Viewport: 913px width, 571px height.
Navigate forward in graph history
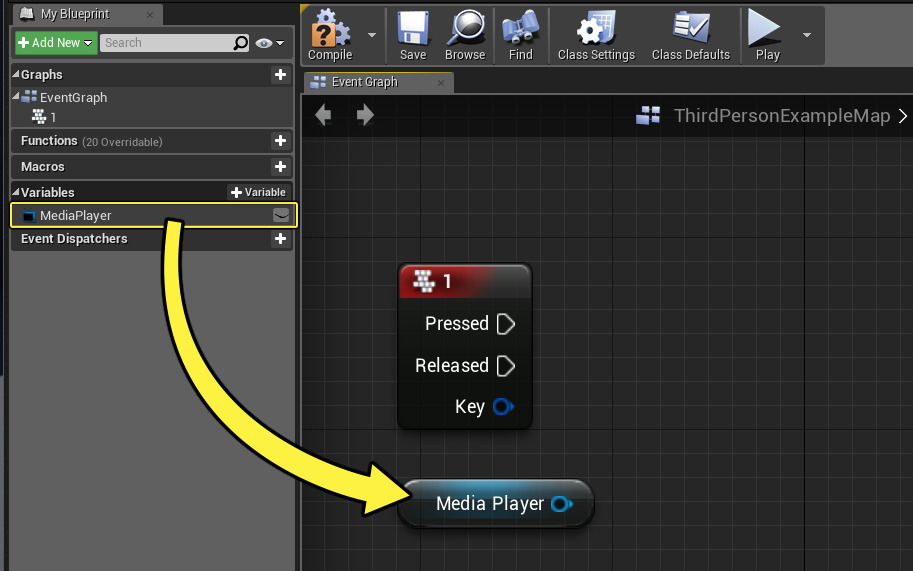pos(365,115)
